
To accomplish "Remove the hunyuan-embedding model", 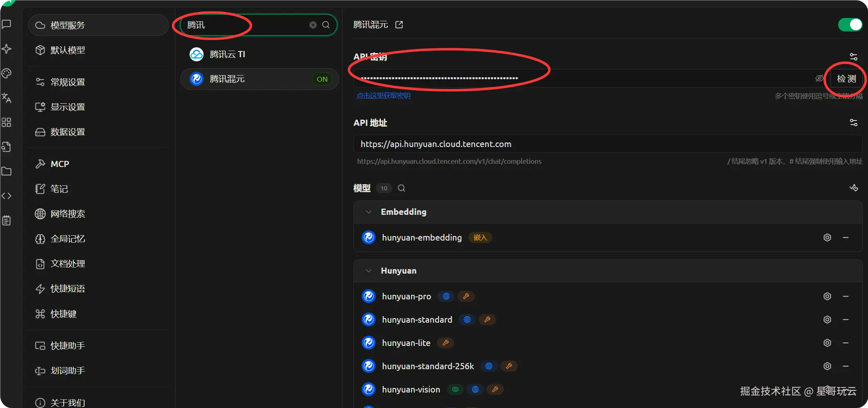I will [x=846, y=238].
